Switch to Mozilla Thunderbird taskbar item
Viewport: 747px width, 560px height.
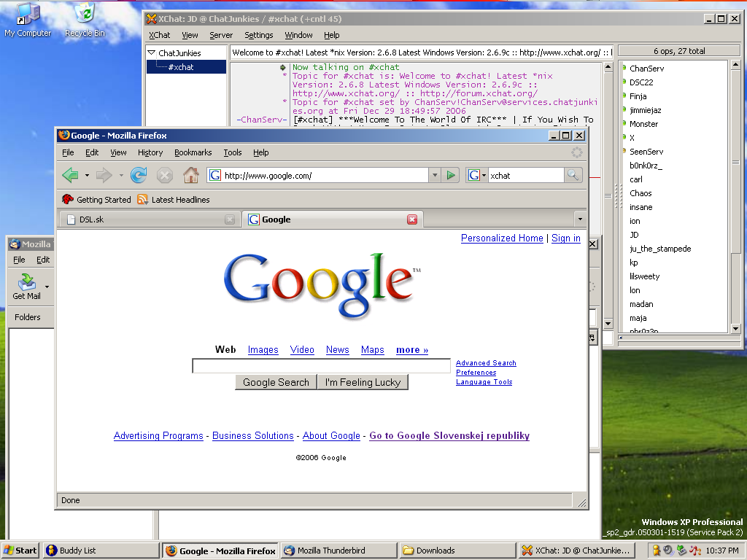point(338,551)
